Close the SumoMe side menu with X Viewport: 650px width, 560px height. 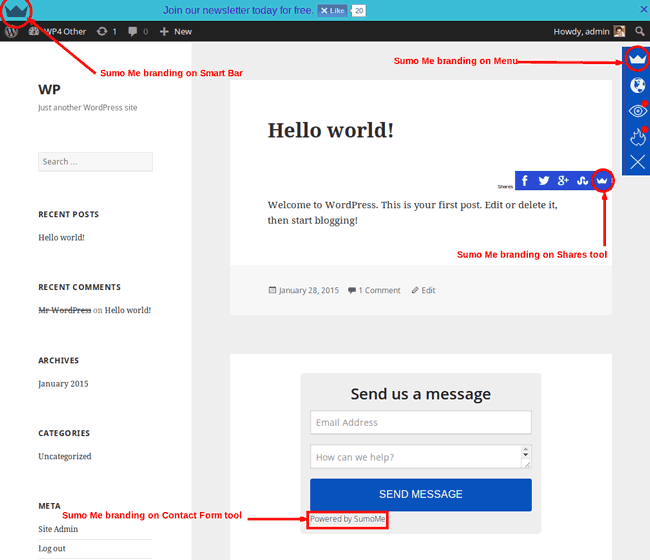[637, 162]
